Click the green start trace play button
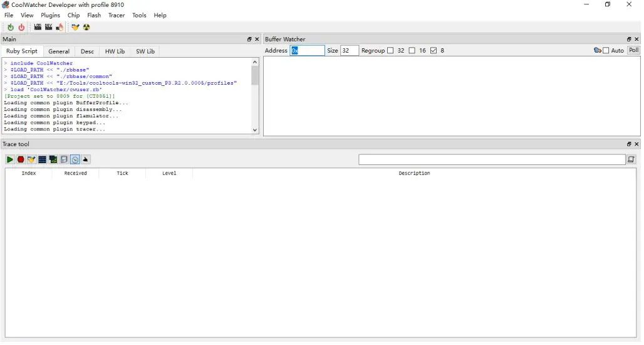The image size is (644, 345). [x=10, y=160]
